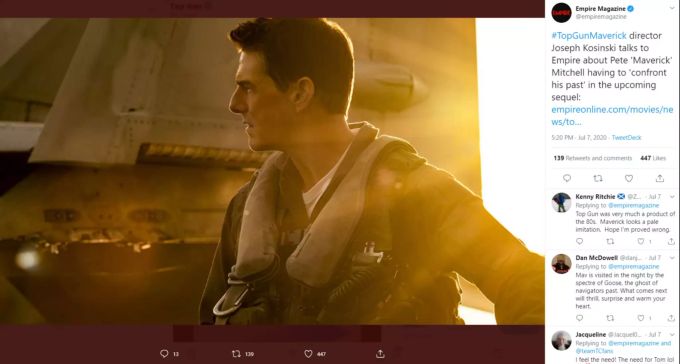Image resolution: width=680 pixels, height=364 pixels.
Task: Reply to the Empire Magazine tweet
Action: click(567, 178)
